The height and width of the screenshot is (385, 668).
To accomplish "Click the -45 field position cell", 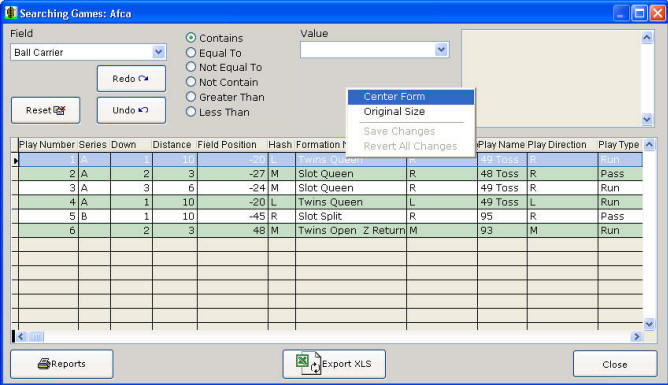I will 233,216.
